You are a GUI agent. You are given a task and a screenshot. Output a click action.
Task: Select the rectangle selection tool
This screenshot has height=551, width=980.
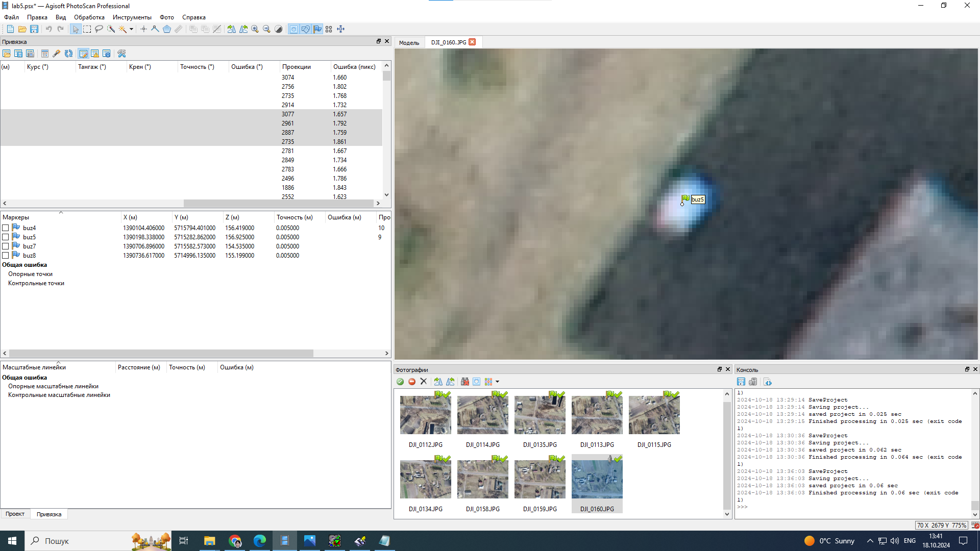coord(87,29)
